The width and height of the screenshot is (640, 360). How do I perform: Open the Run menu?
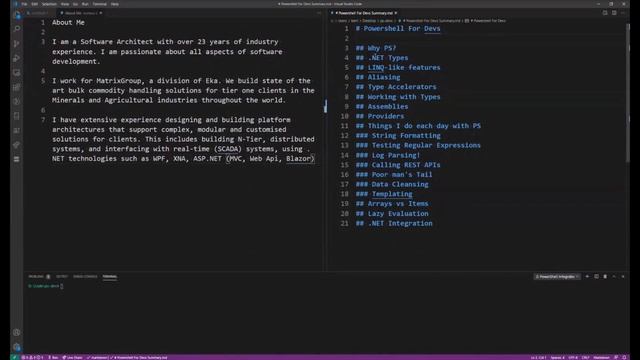(85, 4)
